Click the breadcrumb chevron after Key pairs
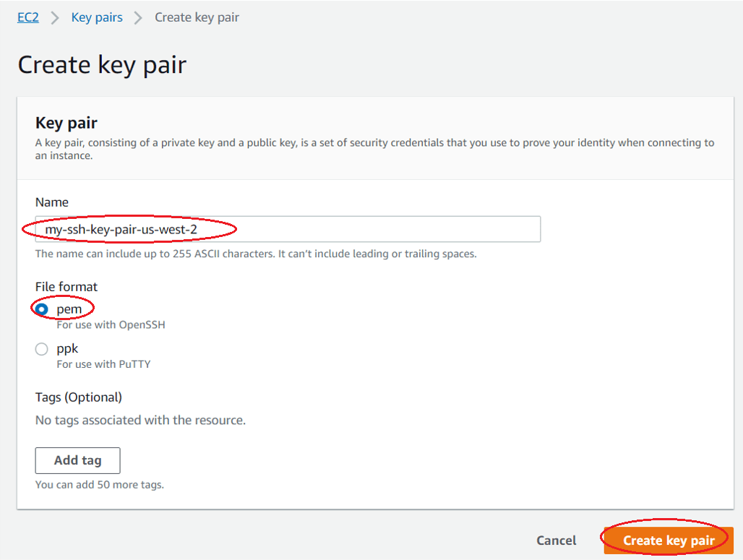The image size is (743, 560). click(x=139, y=18)
